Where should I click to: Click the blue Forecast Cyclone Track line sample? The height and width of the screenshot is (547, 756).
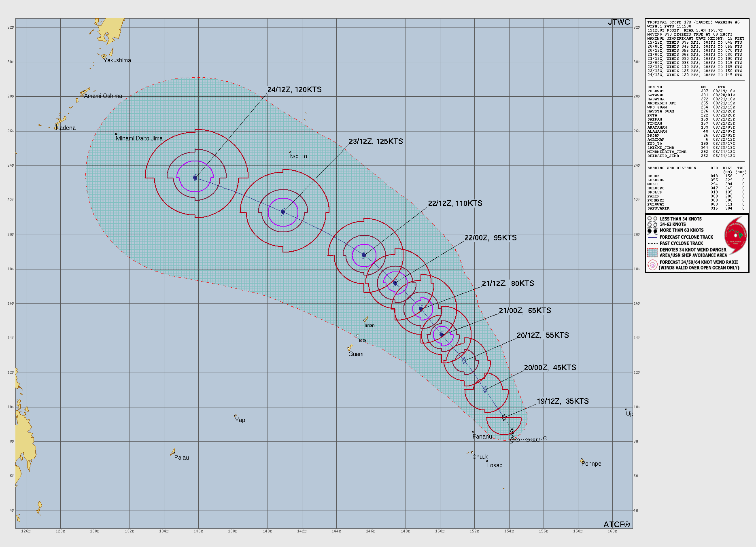point(652,237)
